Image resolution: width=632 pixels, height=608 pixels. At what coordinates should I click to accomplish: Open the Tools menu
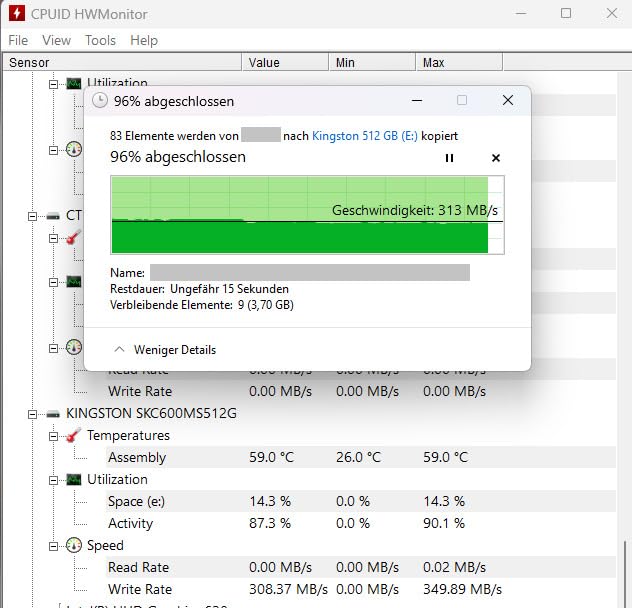(100, 40)
